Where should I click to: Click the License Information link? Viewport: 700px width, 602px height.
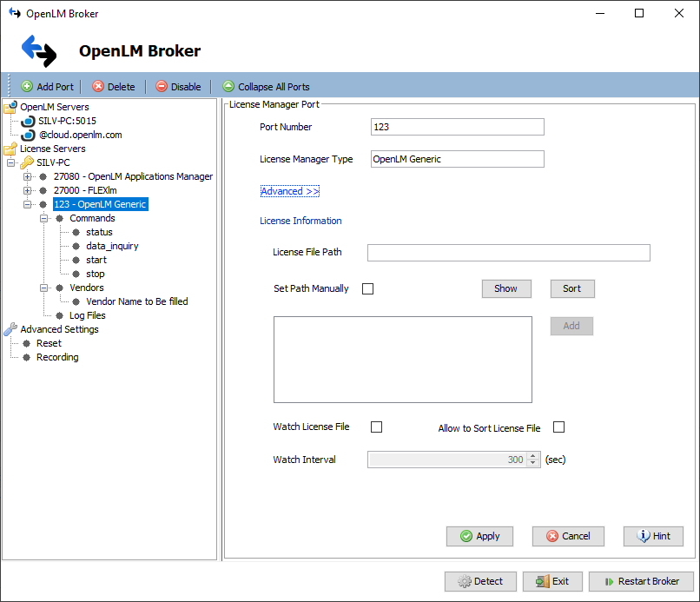click(x=300, y=221)
